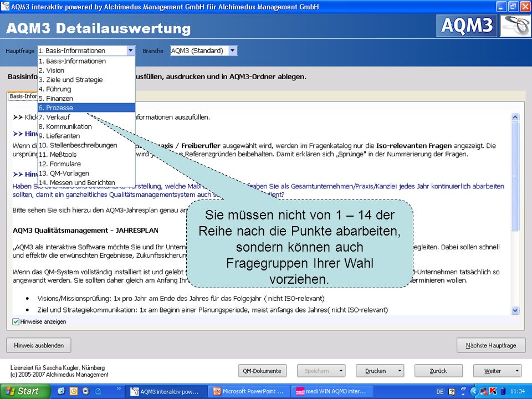
Task: Expand the Speichern button arrow
Action: click(341, 371)
